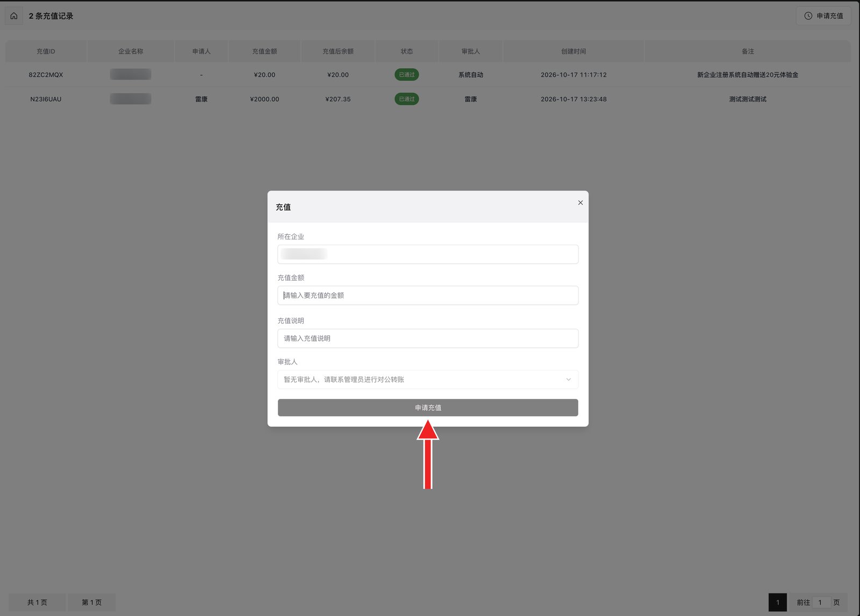Click the 充值后余额 column header

[338, 52]
